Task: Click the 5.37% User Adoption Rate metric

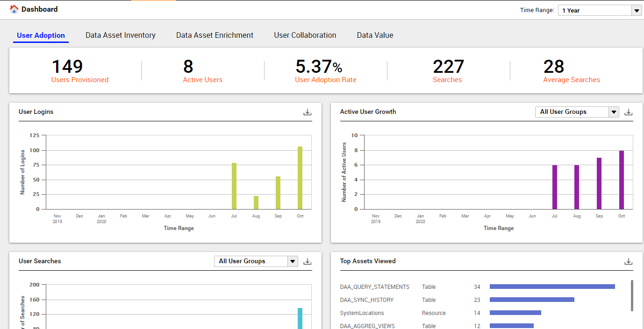Action: [x=326, y=71]
